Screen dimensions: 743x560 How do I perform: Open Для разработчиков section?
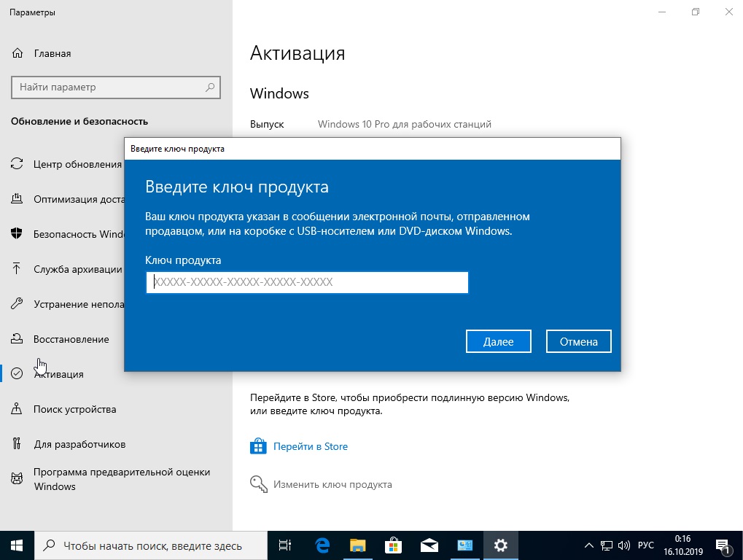79,444
